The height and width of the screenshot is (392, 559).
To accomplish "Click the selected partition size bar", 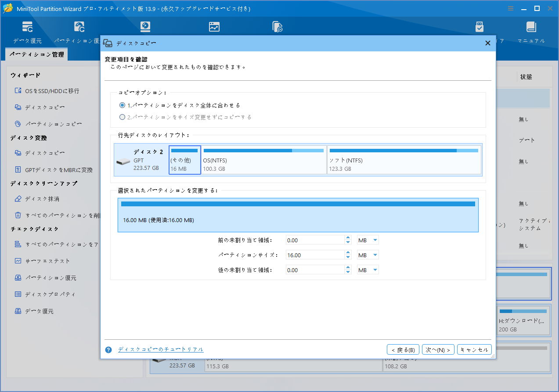I will pyautogui.click(x=298, y=215).
